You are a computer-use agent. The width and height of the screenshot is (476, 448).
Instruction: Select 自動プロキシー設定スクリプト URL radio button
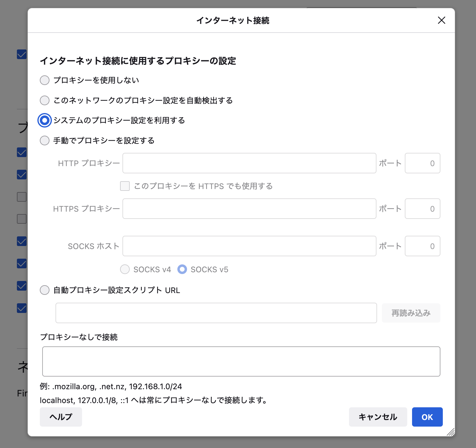[x=45, y=290]
